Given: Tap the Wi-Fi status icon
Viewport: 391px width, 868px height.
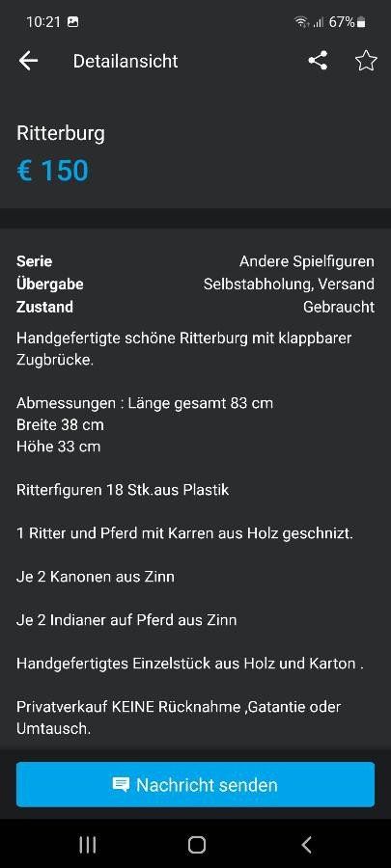Looking at the screenshot, I should pos(301,22).
